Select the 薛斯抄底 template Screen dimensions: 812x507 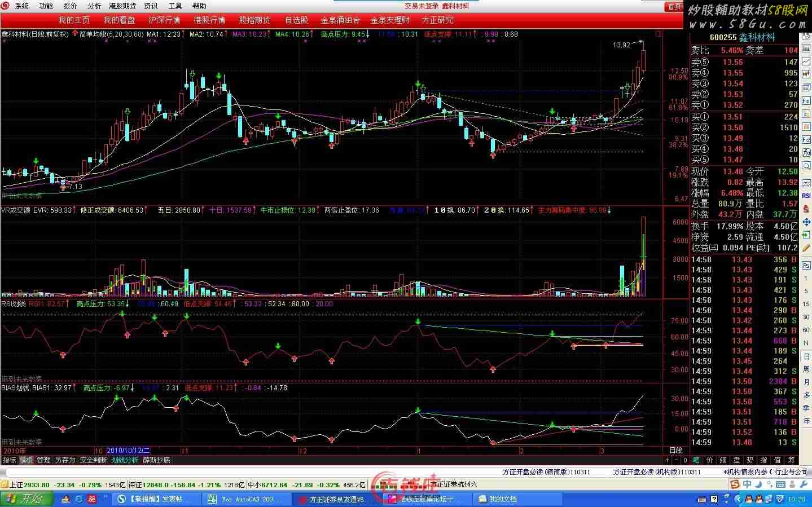(156, 460)
